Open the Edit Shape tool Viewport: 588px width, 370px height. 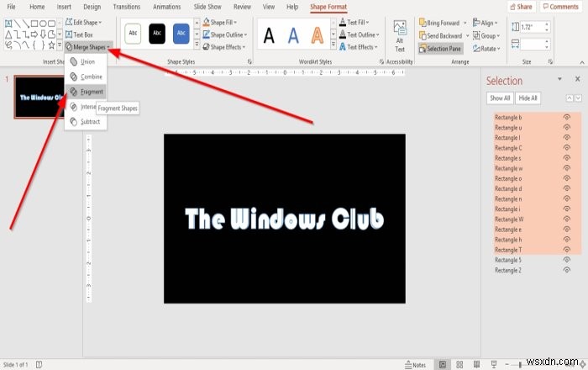[83, 23]
